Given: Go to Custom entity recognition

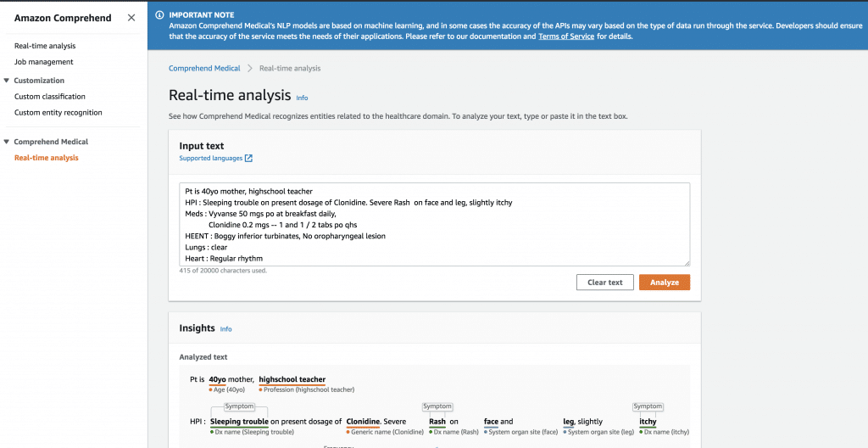Looking at the screenshot, I should [x=58, y=113].
